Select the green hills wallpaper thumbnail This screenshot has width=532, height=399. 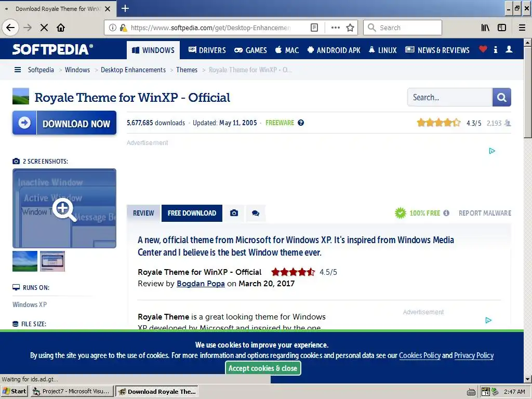click(25, 261)
